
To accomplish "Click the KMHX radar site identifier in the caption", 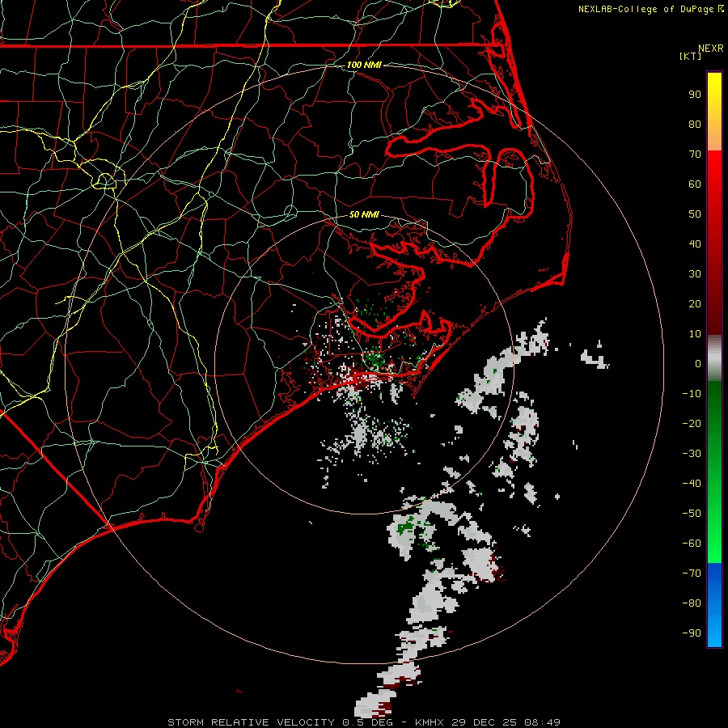I will pyautogui.click(x=430, y=722).
